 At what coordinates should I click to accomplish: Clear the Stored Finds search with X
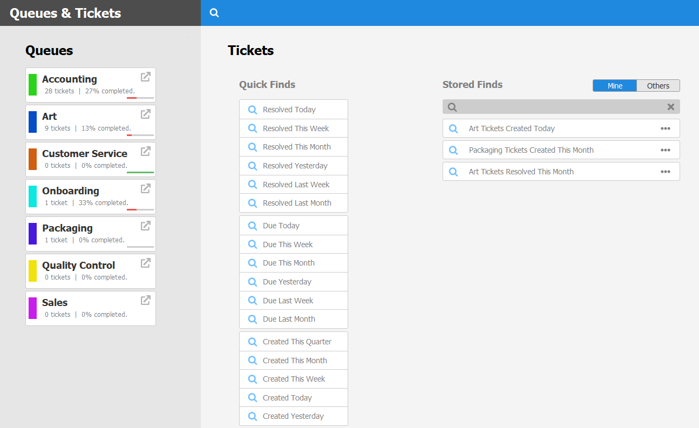coord(670,107)
